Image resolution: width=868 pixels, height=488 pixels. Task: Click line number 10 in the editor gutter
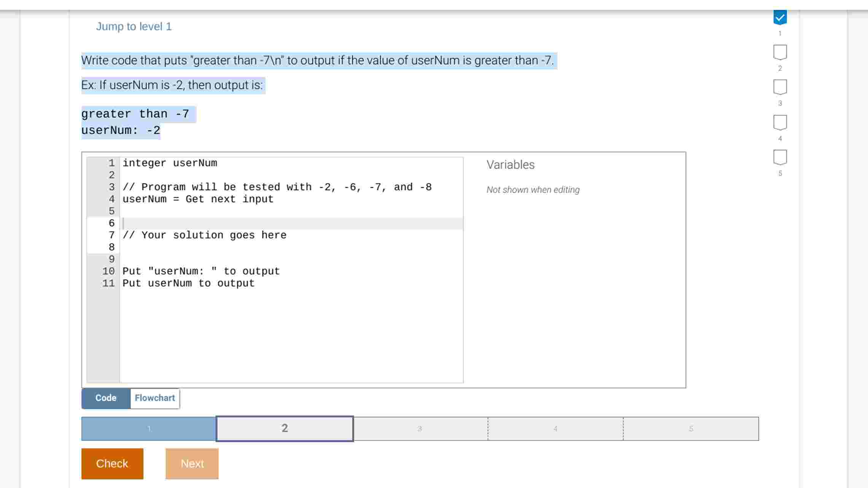(108, 271)
